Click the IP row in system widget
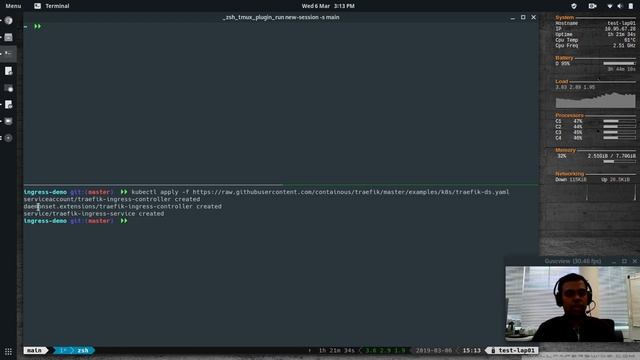 [x=595, y=29]
